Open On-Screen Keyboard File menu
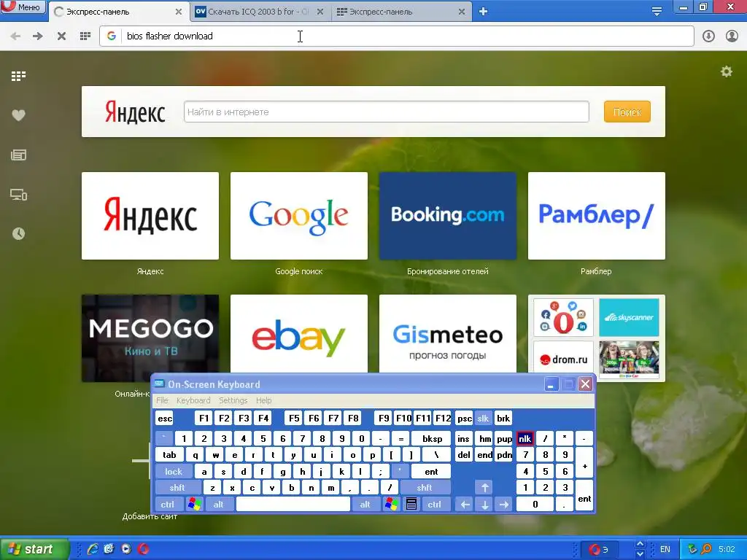 point(162,400)
